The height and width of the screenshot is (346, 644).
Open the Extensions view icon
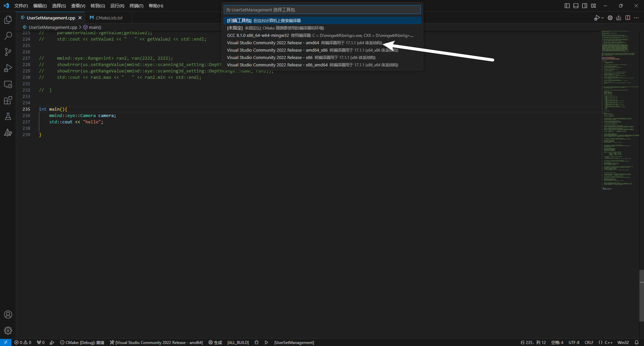(x=8, y=100)
